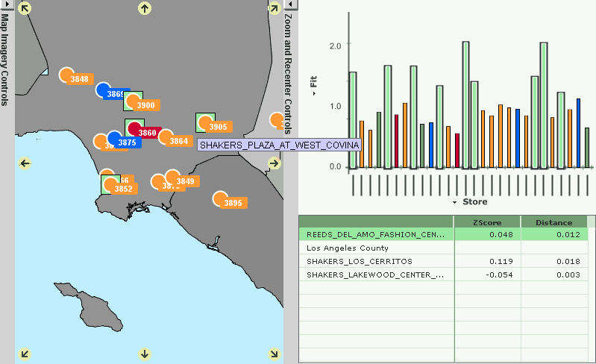This screenshot has height=364, width=596.
Task: Pan the map diagonally to the northwest
Action: pos(24,8)
